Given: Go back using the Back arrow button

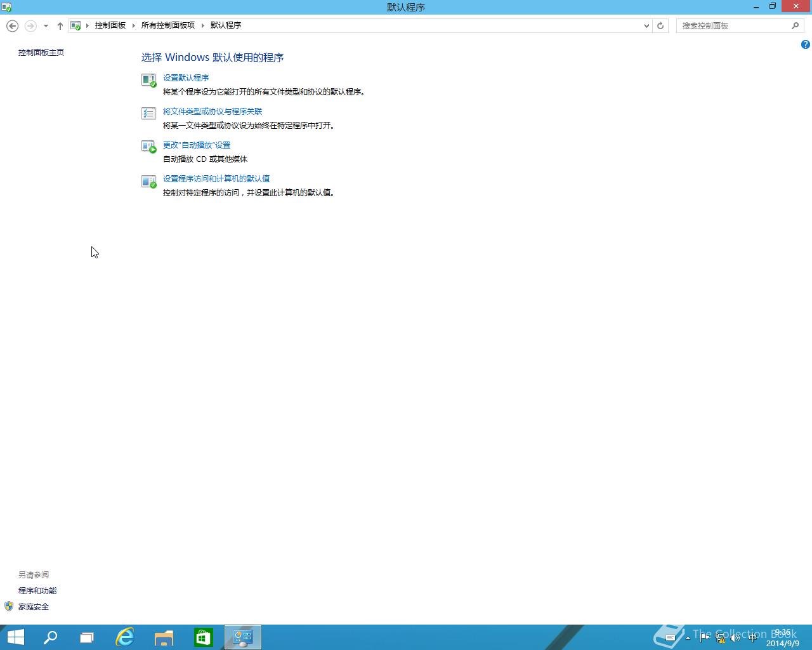Looking at the screenshot, I should [x=12, y=25].
